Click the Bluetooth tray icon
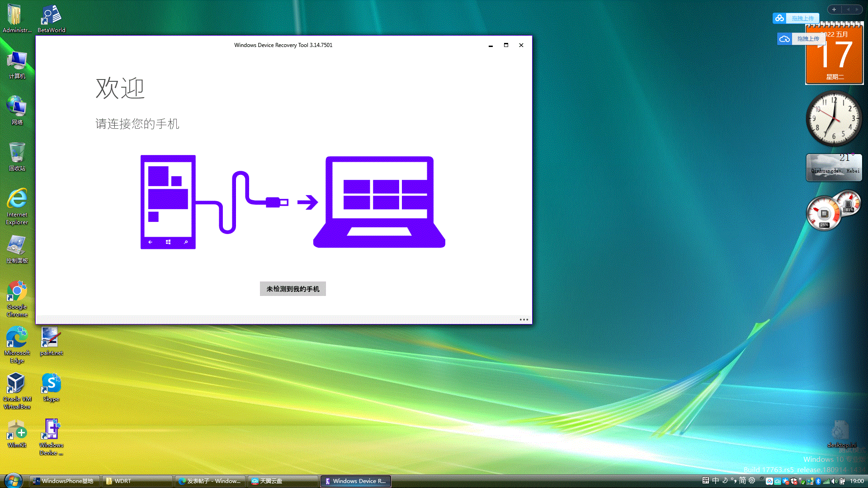 [818, 482]
